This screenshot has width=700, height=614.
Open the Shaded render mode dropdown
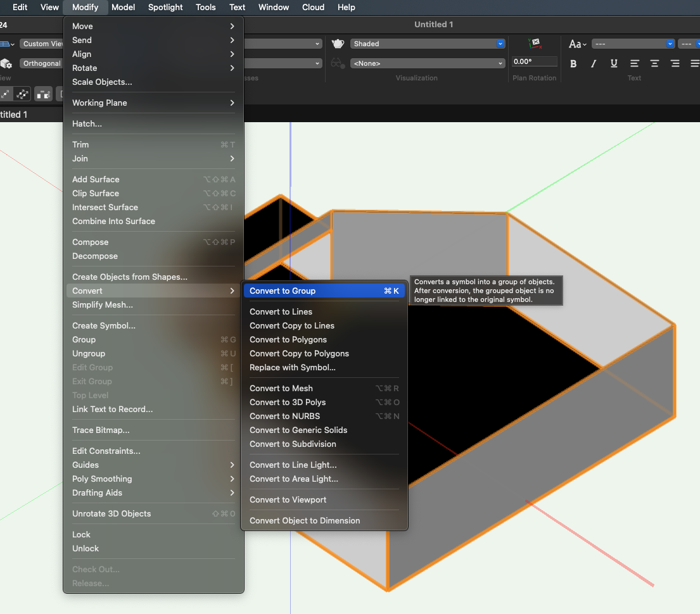pyautogui.click(x=428, y=44)
